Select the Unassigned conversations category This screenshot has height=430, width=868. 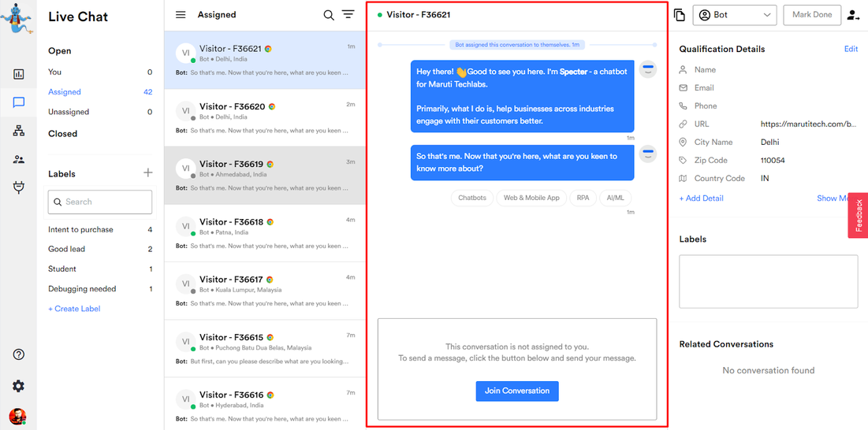69,112
